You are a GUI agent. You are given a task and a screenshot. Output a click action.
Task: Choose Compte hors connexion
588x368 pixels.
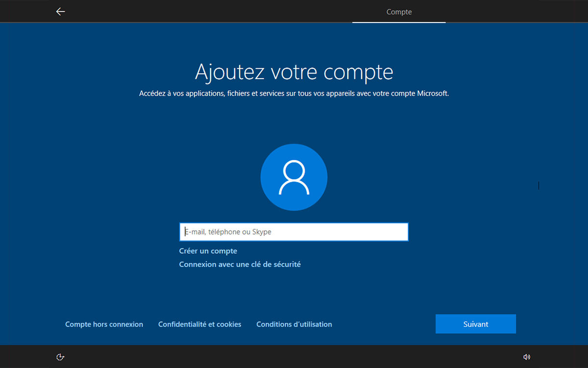pos(104,324)
